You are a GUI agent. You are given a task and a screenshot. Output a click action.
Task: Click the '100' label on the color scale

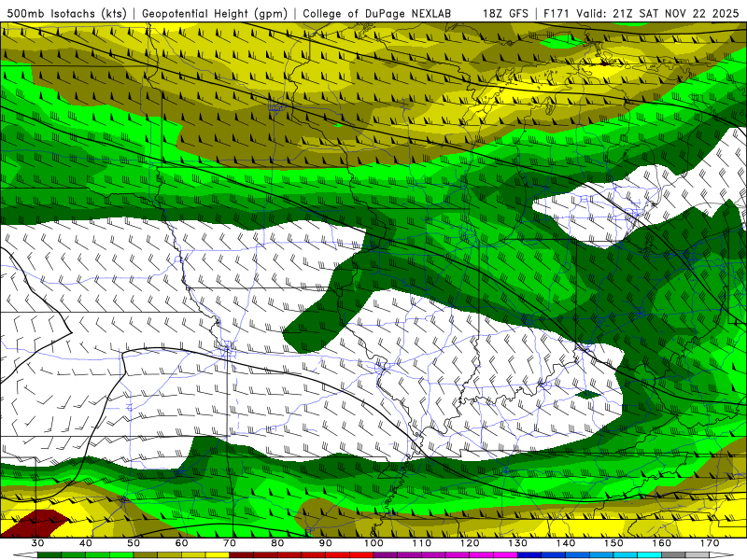(x=373, y=543)
